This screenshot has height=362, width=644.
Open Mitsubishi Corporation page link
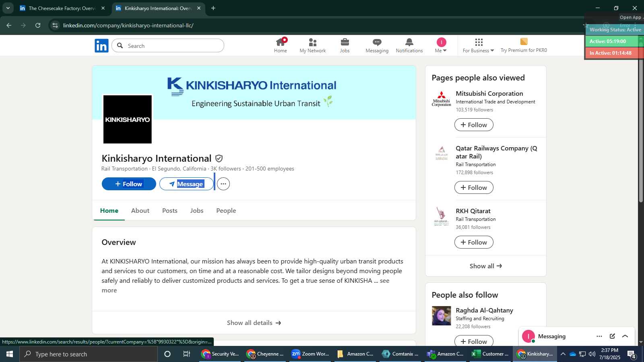point(489,93)
